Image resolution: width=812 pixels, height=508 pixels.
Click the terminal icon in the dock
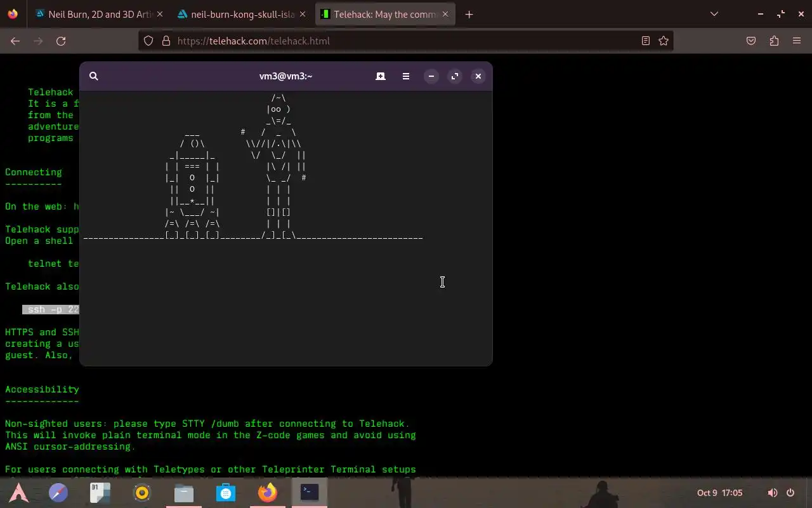pos(310,493)
